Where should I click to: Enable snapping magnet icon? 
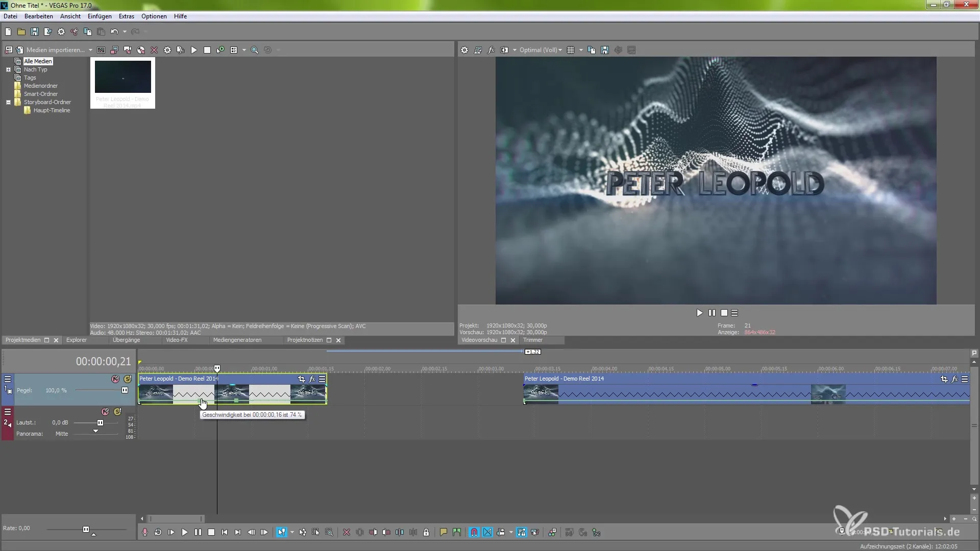pyautogui.click(x=474, y=532)
